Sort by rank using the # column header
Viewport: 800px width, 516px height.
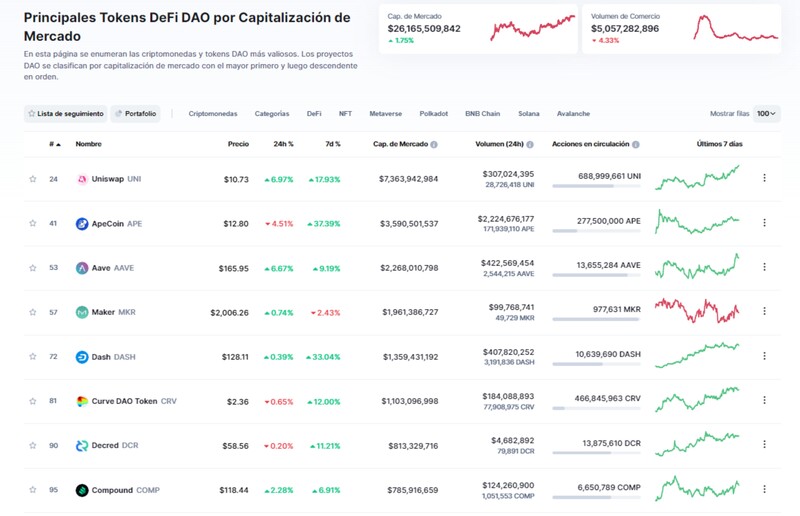(55, 144)
